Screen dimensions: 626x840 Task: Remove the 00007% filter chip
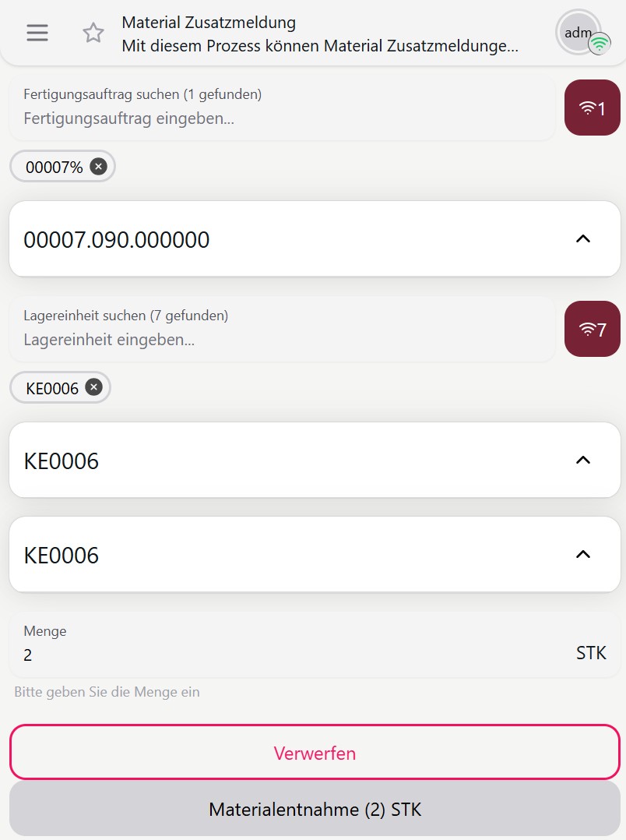[98, 166]
